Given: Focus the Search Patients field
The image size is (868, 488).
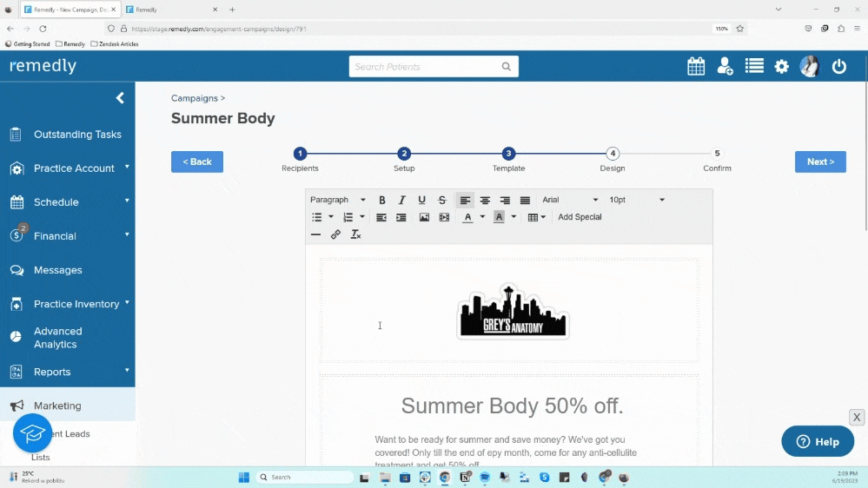Looking at the screenshot, I should 434,66.
